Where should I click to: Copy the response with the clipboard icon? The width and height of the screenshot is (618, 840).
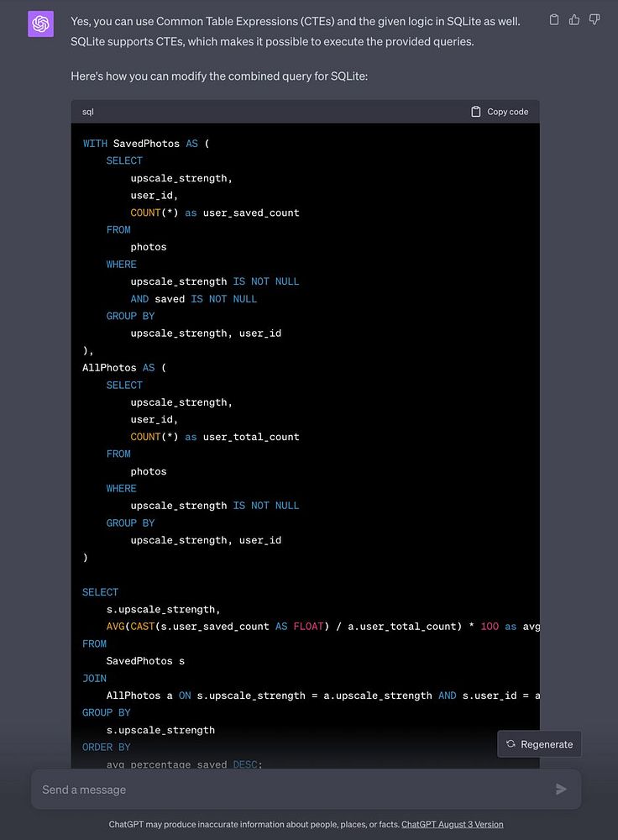554,20
